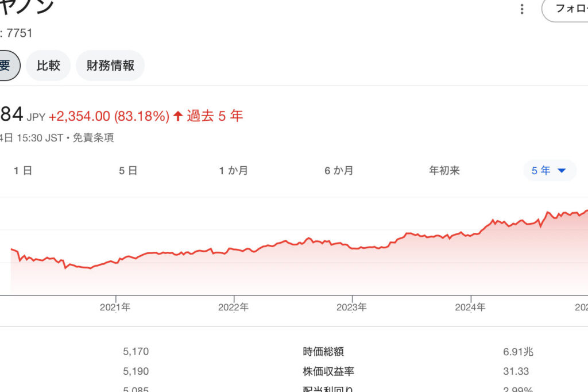Click the red up arrow icon
Viewport: 588px width, 392px height.
click(178, 116)
